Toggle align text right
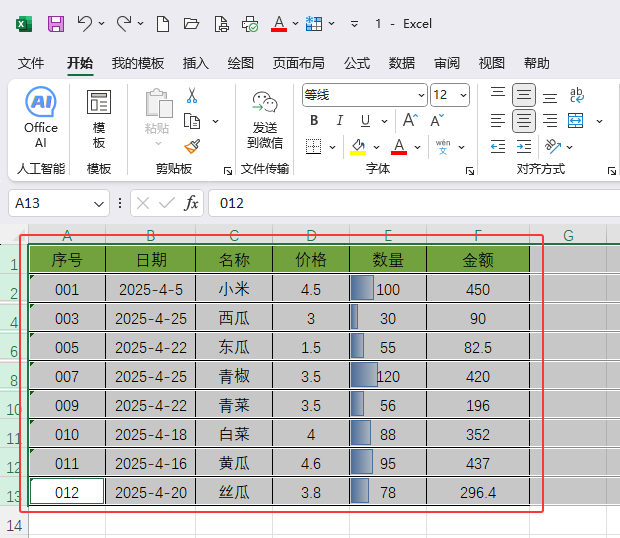The height and width of the screenshot is (538, 620). pyautogui.click(x=550, y=121)
